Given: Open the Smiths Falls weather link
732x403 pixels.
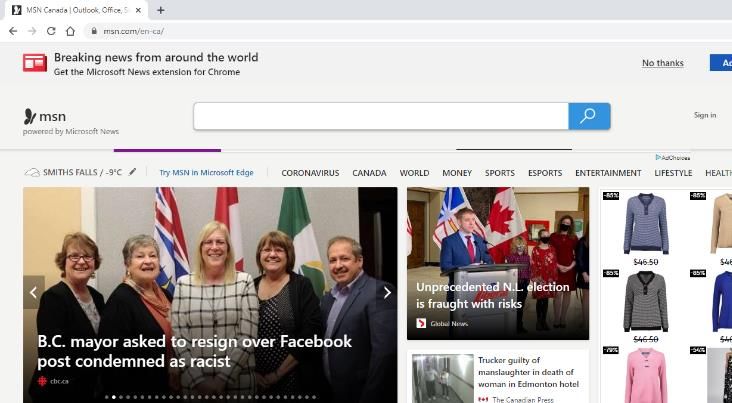Looking at the screenshot, I should coord(82,172).
